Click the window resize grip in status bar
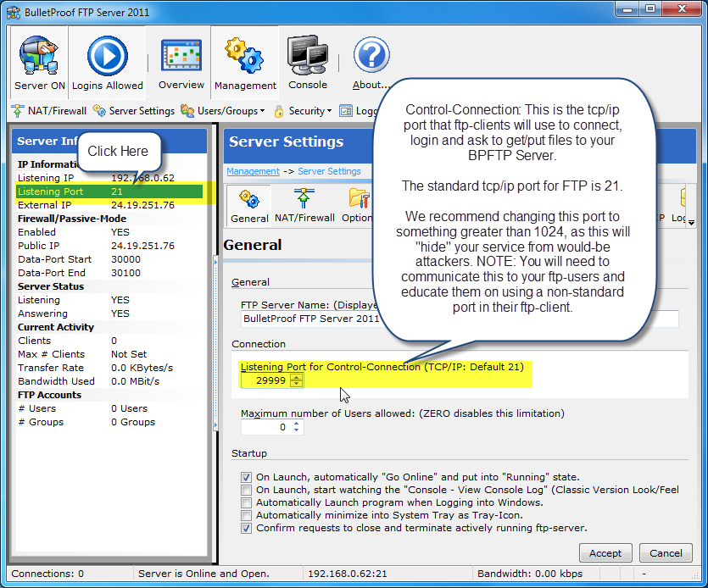 point(695,575)
